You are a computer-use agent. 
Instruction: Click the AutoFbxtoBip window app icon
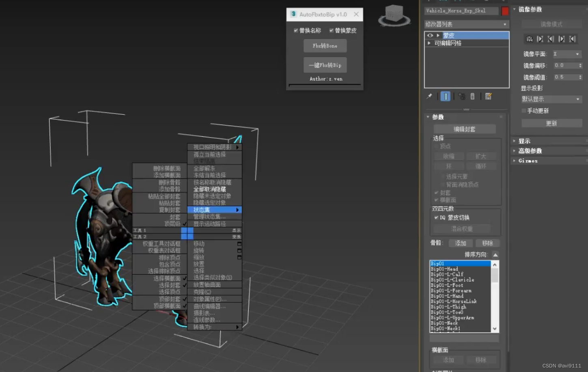[293, 14]
